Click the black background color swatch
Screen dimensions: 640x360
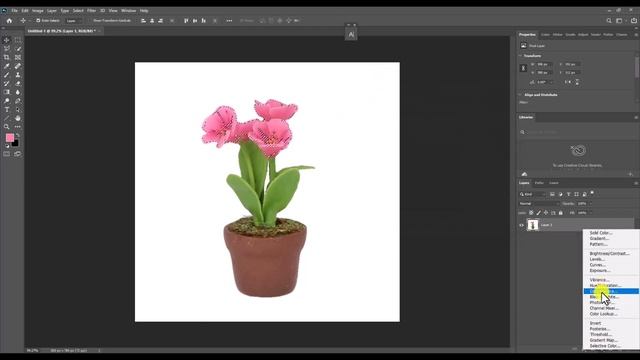(16, 143)
